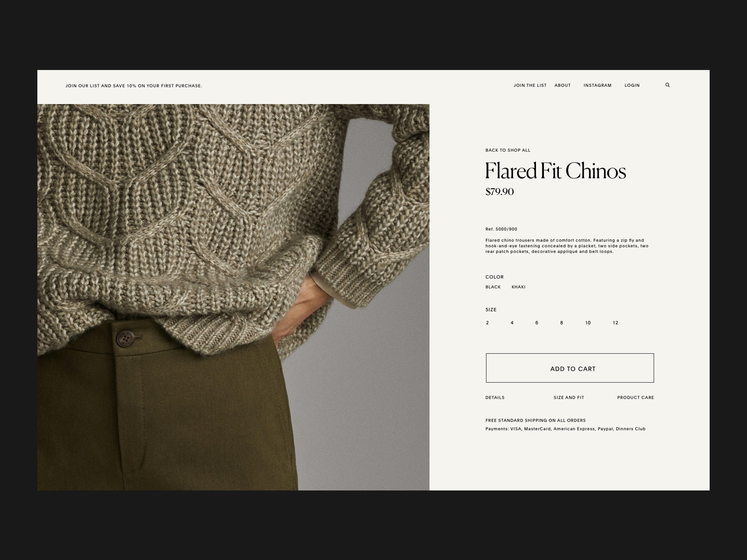Visit the INSTAGRAM link
Image resolution: width=747 pixels, height=560 pixels.
pyautogui.click(x=597, y=85)
